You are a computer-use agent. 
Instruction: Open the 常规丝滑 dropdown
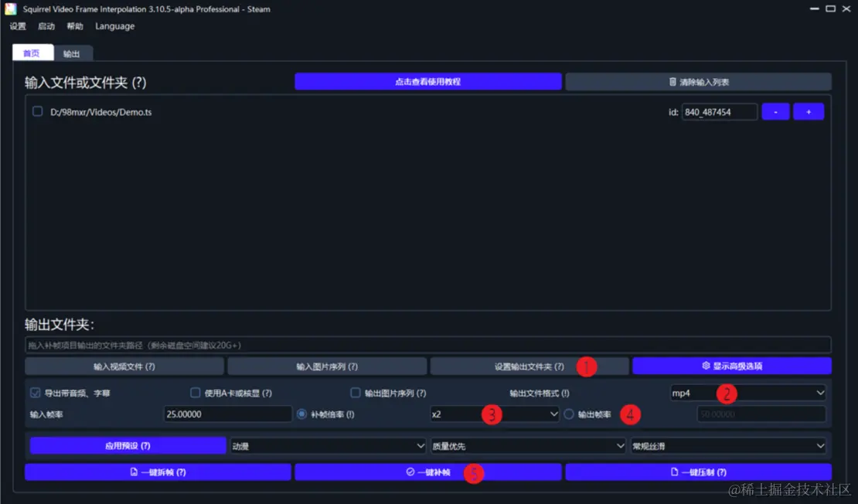click(x=728, y=446)
